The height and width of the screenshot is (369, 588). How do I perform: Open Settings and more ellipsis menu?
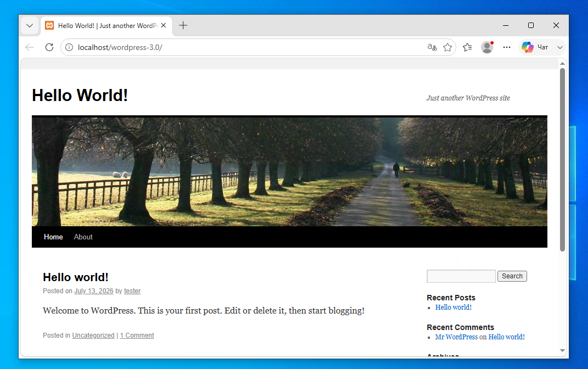(x=507, y=47)
